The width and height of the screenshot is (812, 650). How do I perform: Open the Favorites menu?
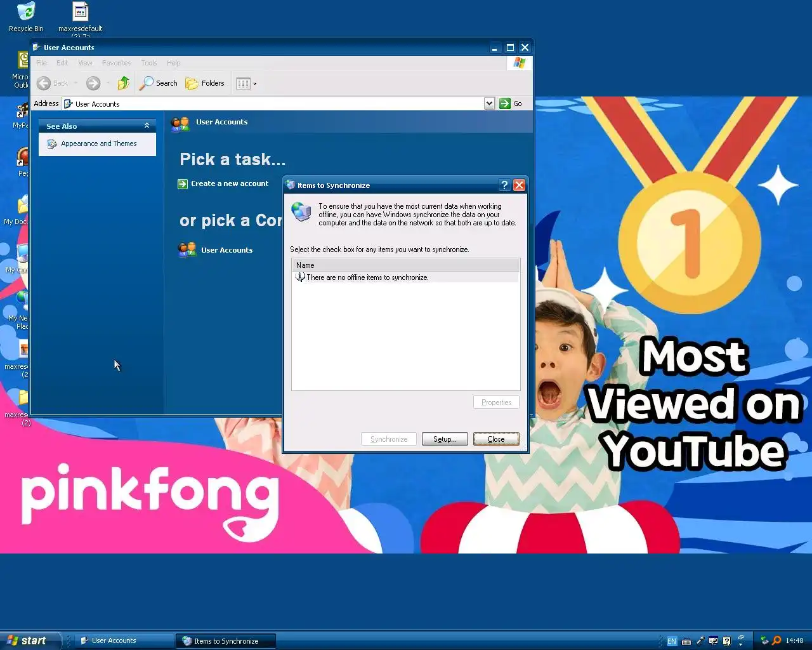pyautogui.click(x=117, y=63)
